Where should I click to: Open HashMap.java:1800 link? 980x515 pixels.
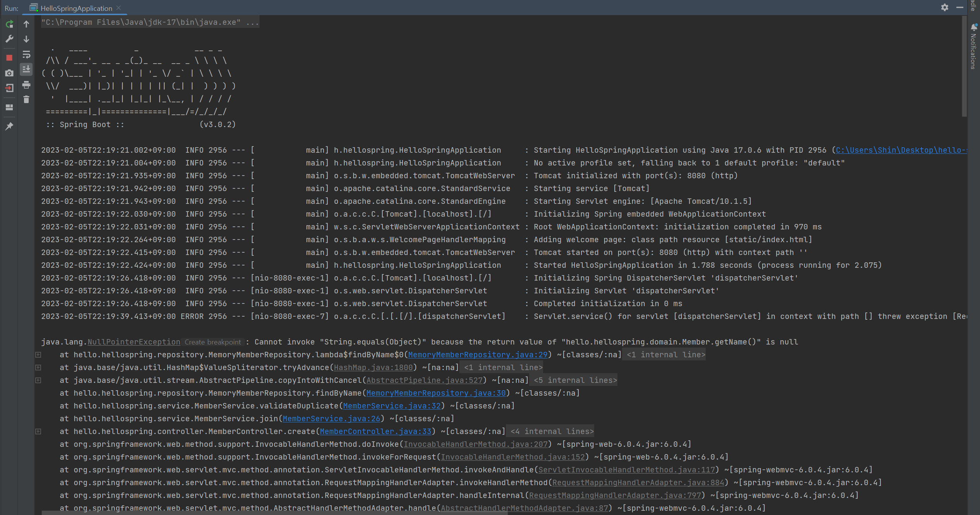tap(373, 367)
